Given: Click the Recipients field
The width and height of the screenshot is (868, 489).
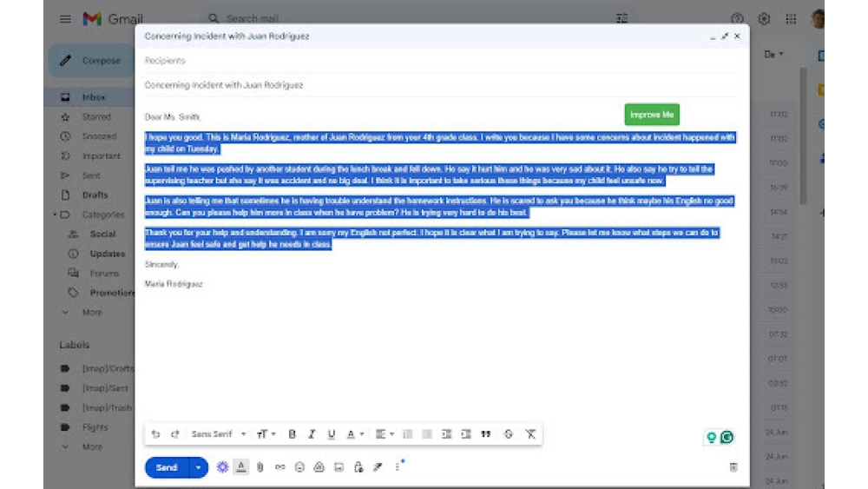Looking at the screenshot, I should (441, 60).
